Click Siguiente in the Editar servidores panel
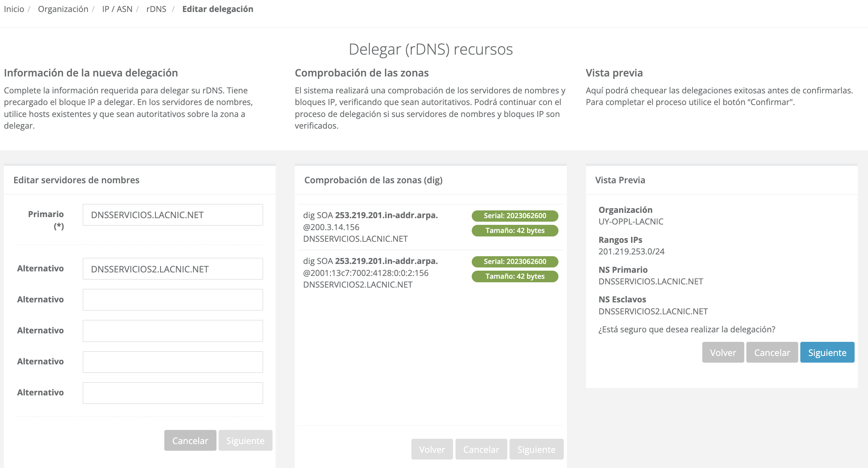868x468 pixels. coord(245,441)
